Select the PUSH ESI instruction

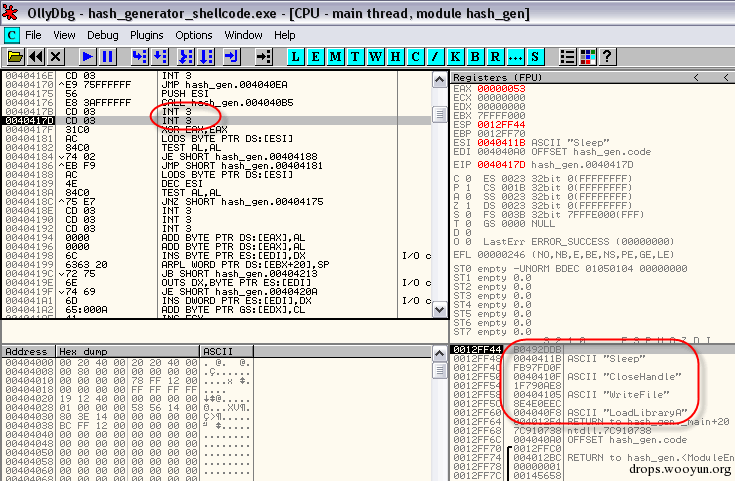[x=185, y=93]
